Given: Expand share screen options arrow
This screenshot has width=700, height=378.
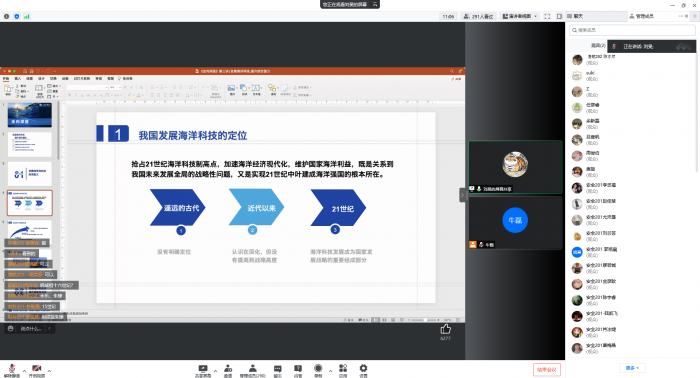Looking at the screenshot, I should [x=215, y=371].
